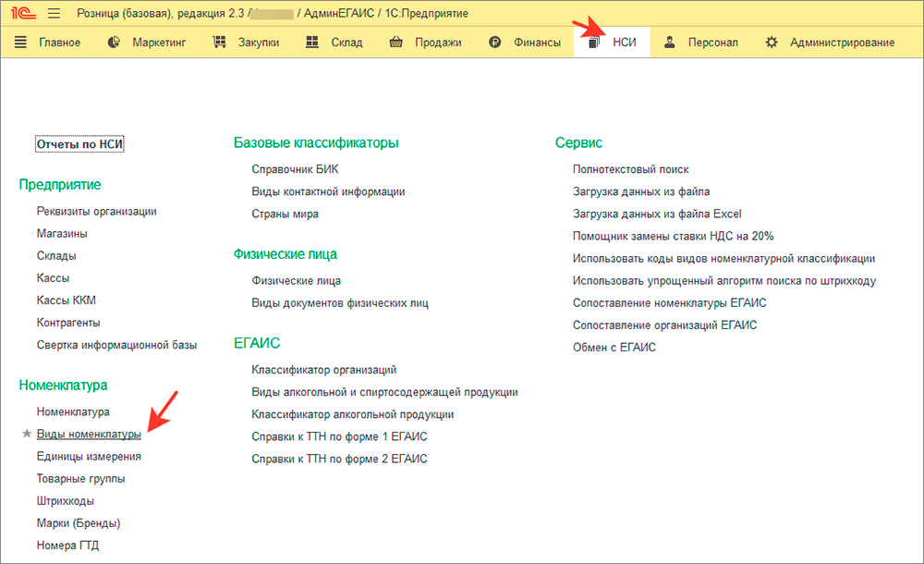Click the Персонал person icon
This screenshot has height=564, width=924.
(x=669, y=42)
